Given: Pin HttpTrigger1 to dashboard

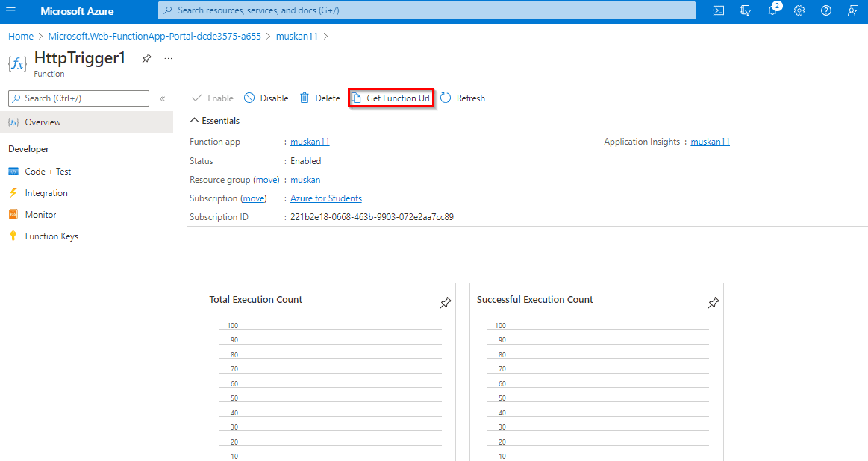Looking at the screenshot, I should [x=147, y=59].
